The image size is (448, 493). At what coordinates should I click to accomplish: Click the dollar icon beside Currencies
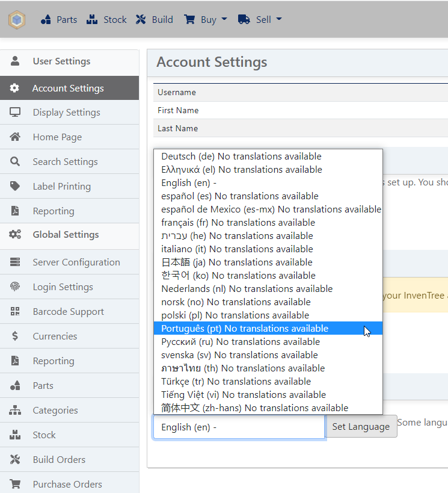point(16,336)
